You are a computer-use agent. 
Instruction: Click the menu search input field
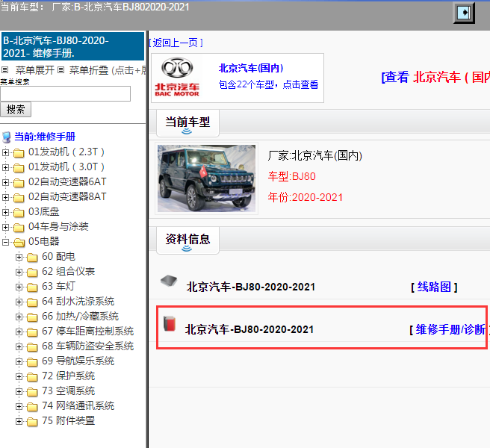pyautogui.click(x=65, y=94)
